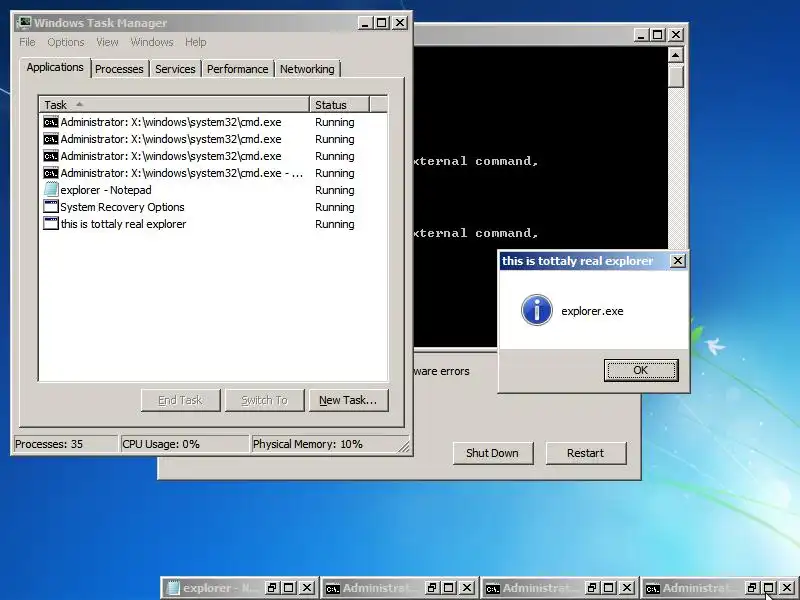Open the Help menu
Viewport: 800px width, 600px height.
[x=196, y=42]
